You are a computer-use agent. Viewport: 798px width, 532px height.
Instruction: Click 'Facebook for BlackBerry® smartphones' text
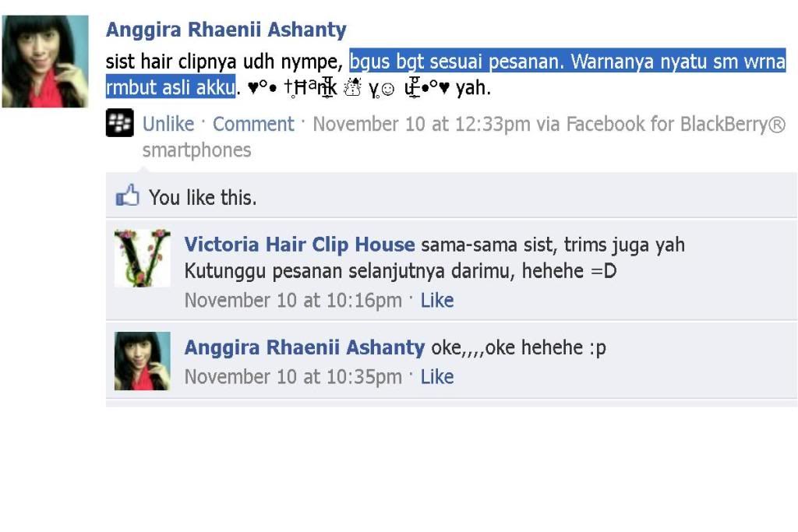click(464, 137)
